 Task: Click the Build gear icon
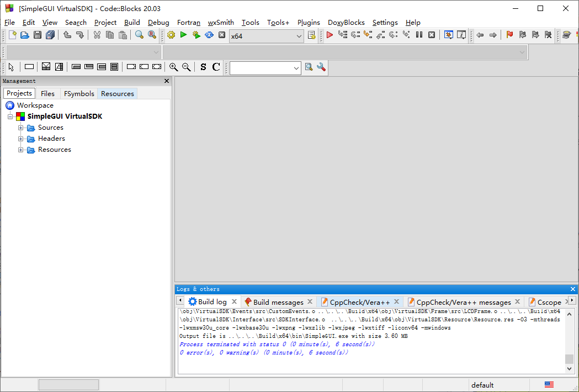171,35
